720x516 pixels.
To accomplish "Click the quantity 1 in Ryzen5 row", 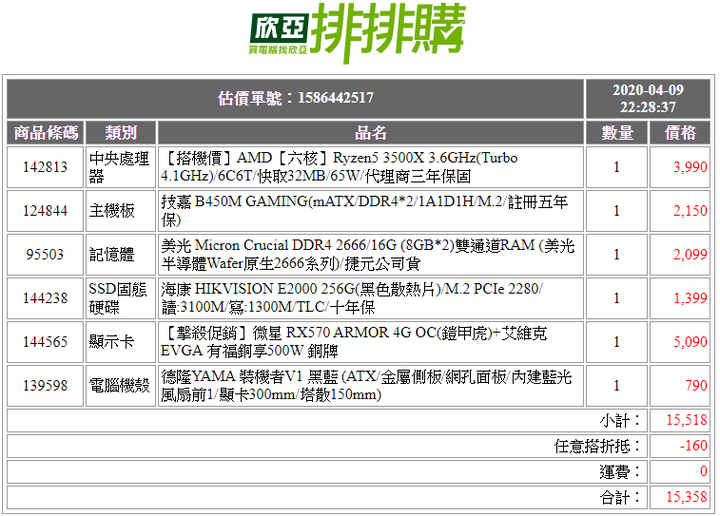I will click(x=617, y=167).
